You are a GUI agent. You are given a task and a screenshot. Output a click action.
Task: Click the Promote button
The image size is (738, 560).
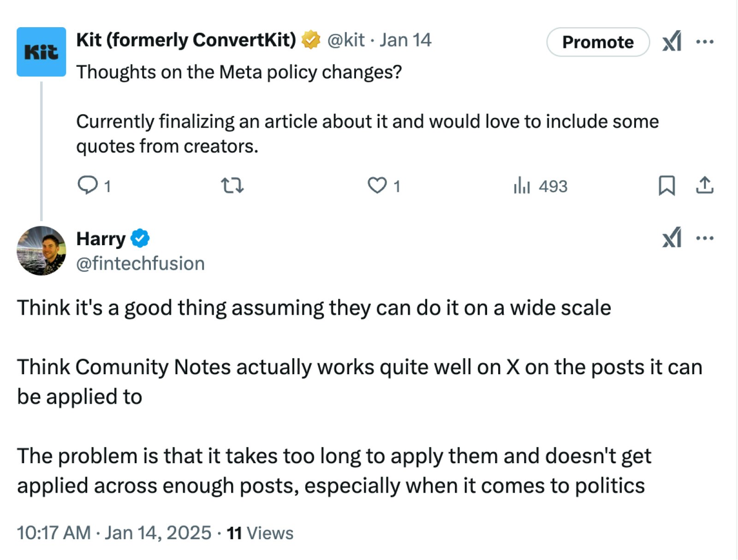pos(598,42)
